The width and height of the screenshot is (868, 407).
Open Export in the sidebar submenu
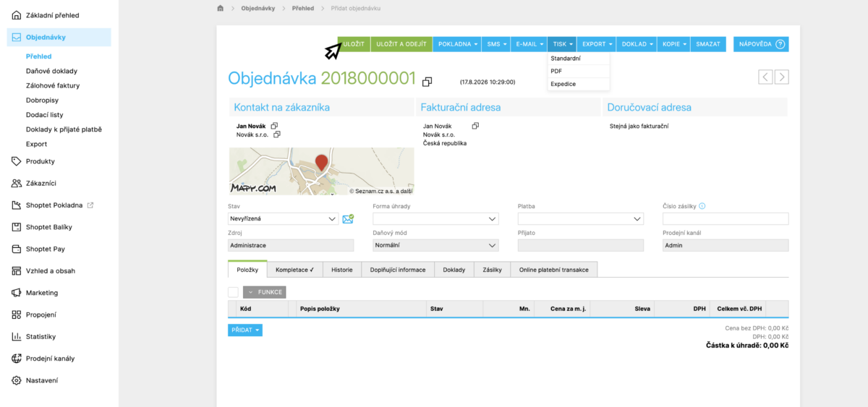point(36,144)
